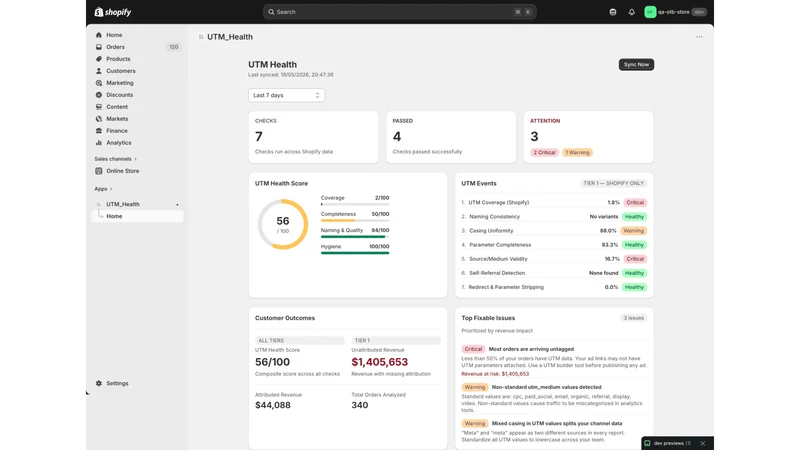Image resolution: width=800 pixels, height=450 pixels.
Task: Expand the Sales channels section
Action: click(x=115, y=159)
